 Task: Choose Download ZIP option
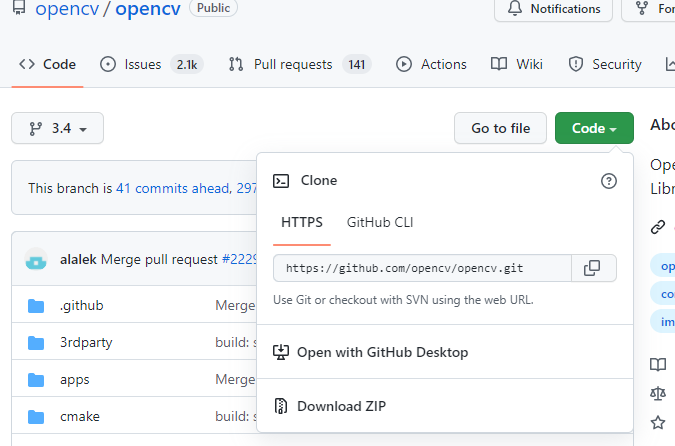pyautogui.click(x=341, y=406)
